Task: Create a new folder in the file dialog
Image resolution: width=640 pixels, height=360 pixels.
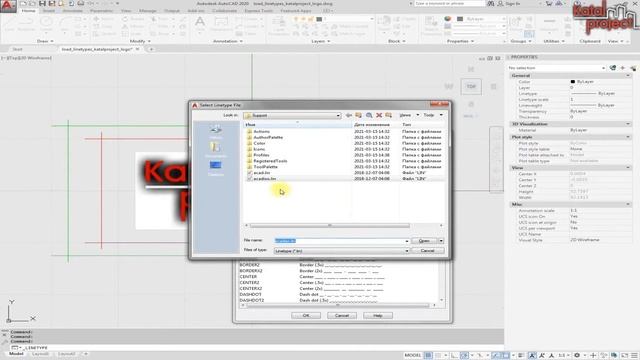Action: coord(389,116)
